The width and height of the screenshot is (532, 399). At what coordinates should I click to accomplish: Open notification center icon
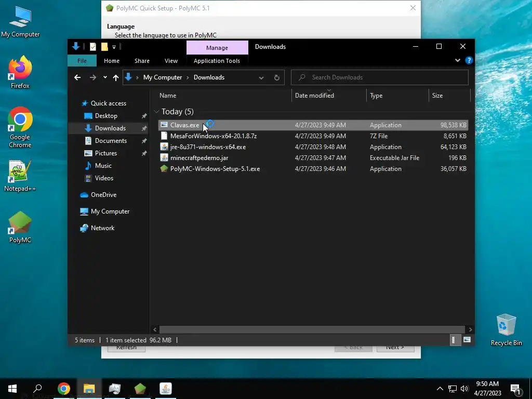[x=515, y=389]
